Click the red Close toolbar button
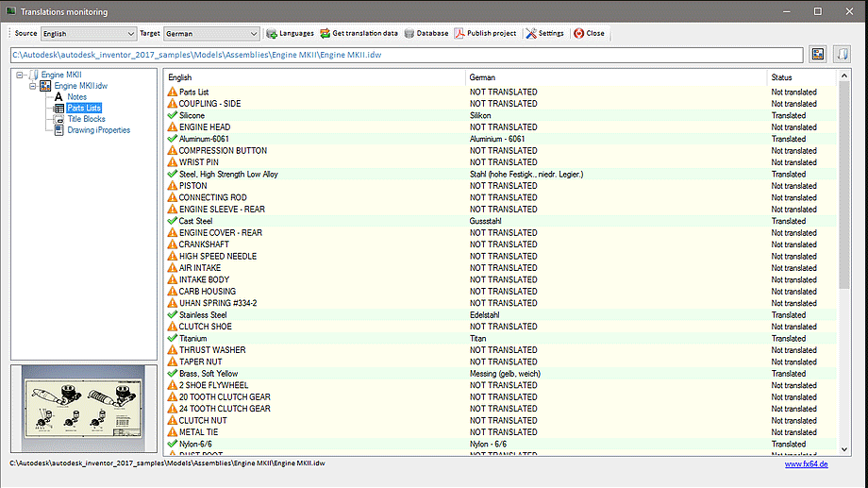 [x=589, y=33]
